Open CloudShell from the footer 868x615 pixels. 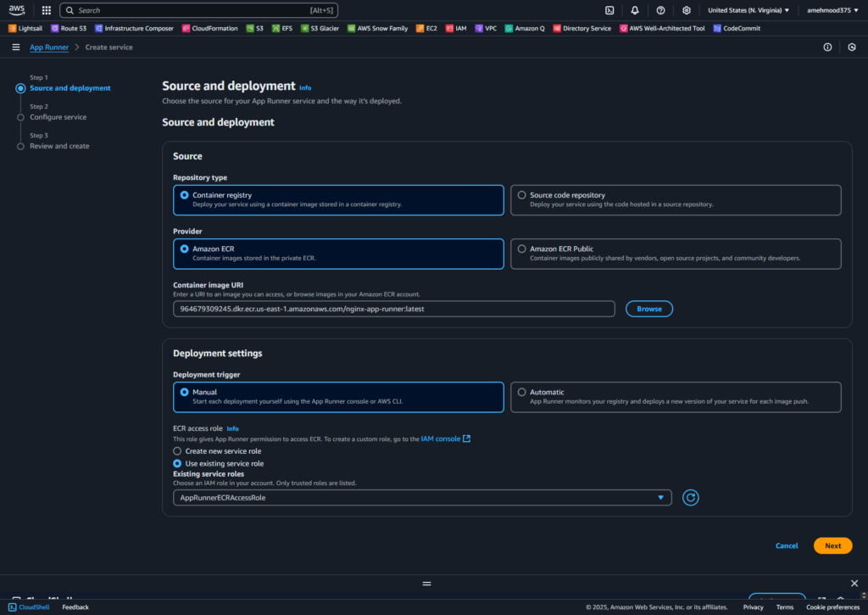[x=29, y=607]
